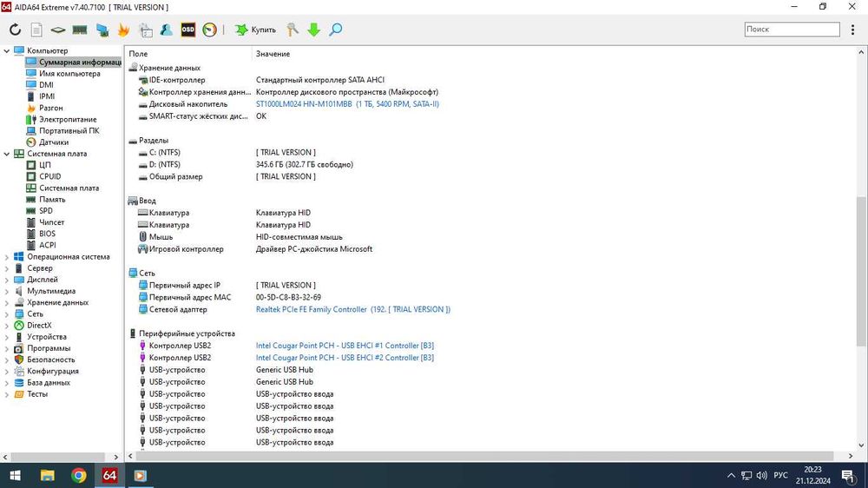Click the gray tools toolbar icon
This screenshot has height=488, width=868.
[x=146, y=30]
